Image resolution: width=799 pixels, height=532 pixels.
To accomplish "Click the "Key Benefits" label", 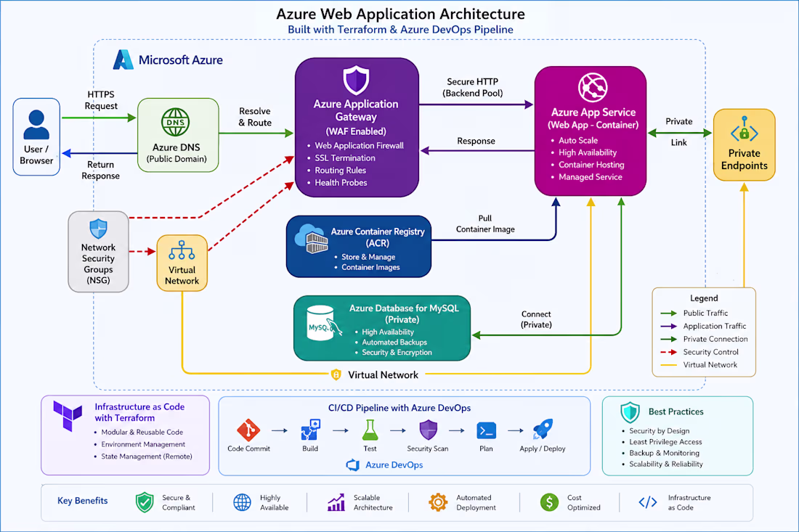I will (x=83, y=501).
